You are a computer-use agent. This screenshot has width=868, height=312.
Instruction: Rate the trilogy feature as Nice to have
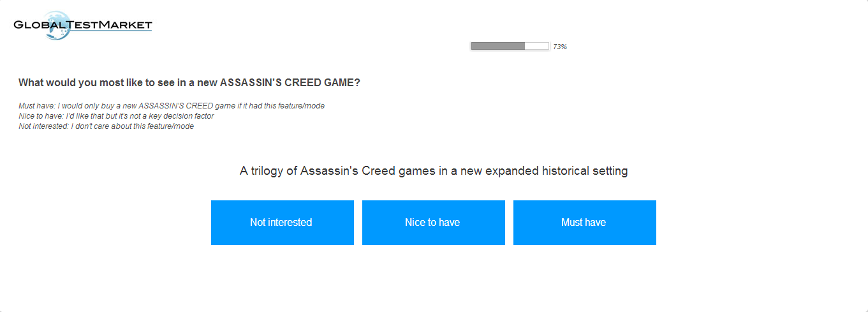tap(433, 223)
